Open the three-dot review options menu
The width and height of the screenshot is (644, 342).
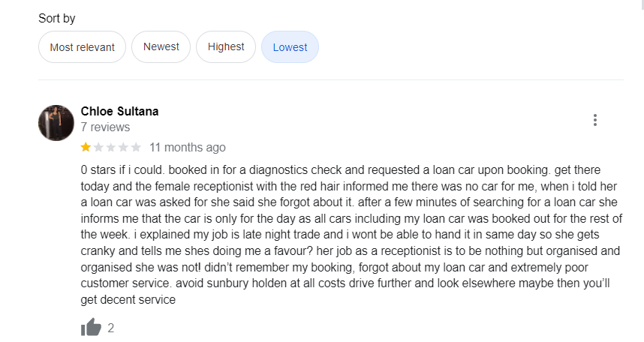pos(595,120)
